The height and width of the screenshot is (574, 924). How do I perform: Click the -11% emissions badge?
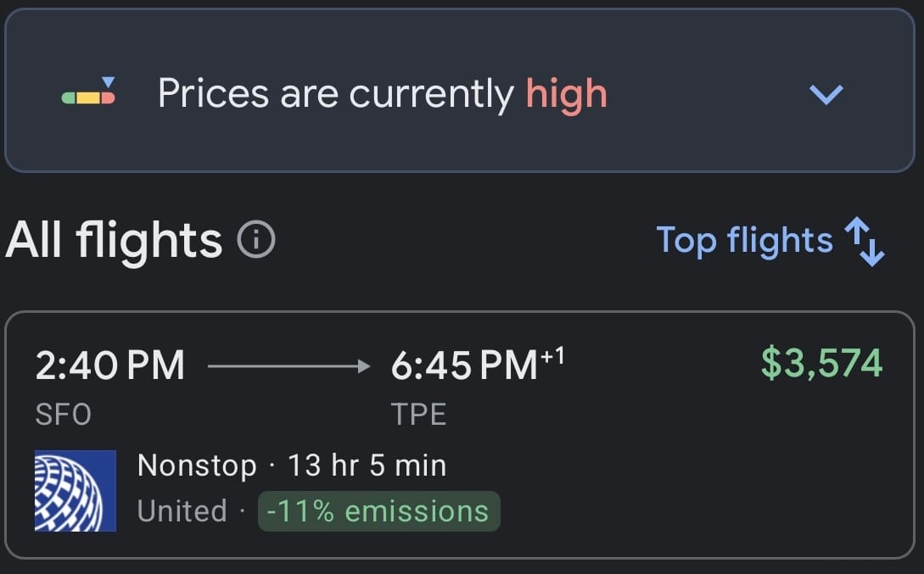[379, 511]
